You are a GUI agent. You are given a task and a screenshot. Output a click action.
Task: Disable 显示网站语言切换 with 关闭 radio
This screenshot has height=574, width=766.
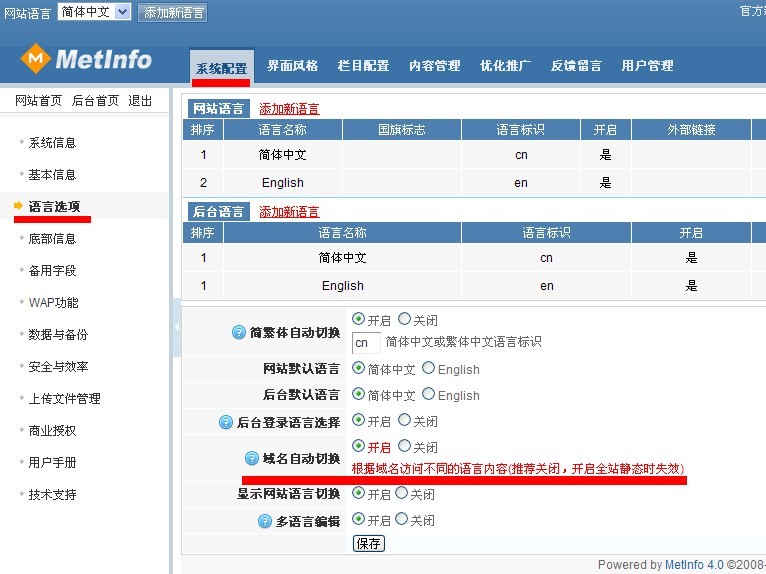click(401, 493)
